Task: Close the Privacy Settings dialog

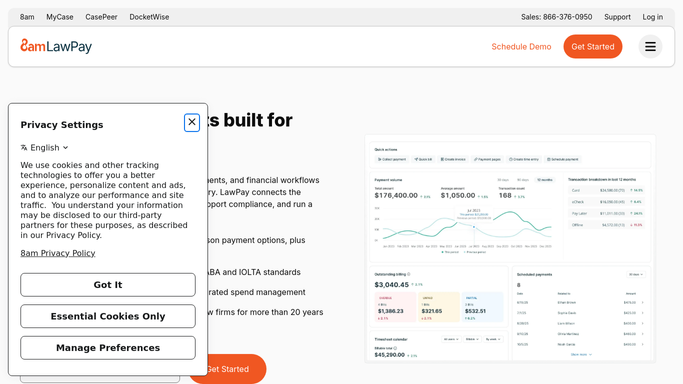Action: 192,122
